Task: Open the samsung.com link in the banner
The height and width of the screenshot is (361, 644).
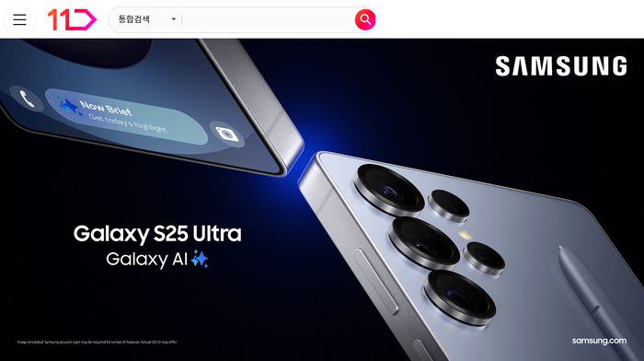Action: 599,341
